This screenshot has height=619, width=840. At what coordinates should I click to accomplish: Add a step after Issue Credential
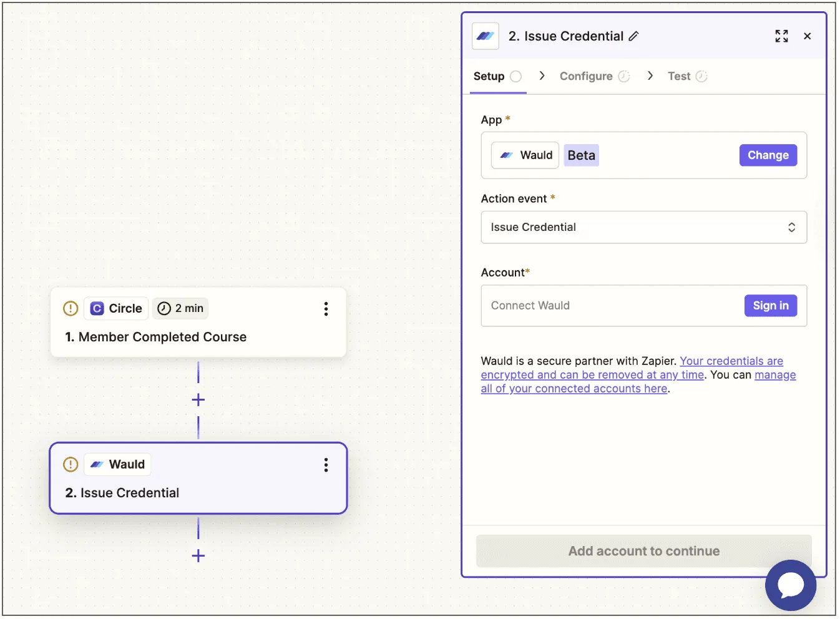tap(198, 555)
